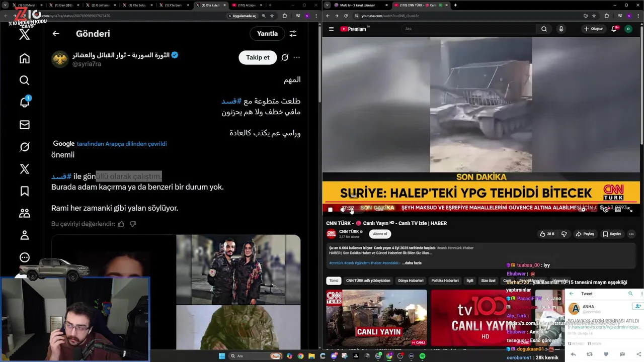Focus the YouTube 'Ara' search field
Viewport: 644px width, 362px height.
pyautogui.click(x=468, y=29)
